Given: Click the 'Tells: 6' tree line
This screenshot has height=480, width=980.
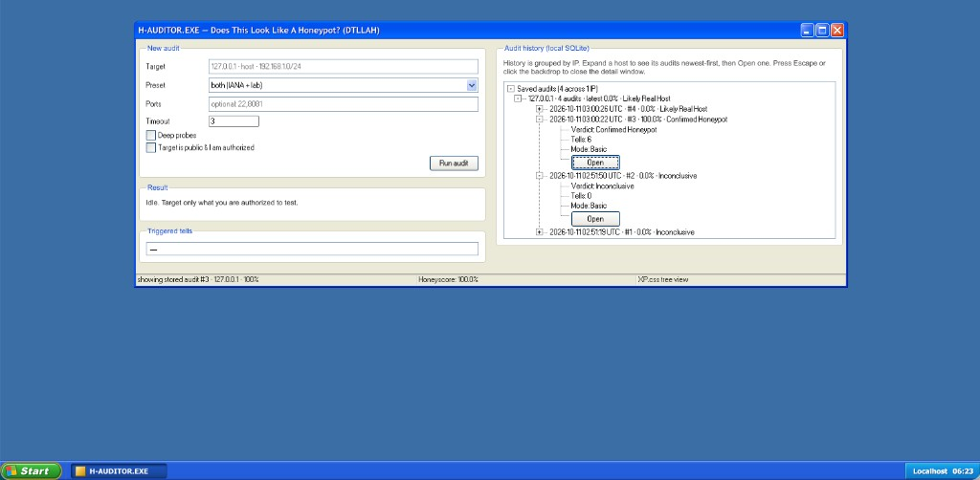Looking at the screenshot, I should [581, 140].
